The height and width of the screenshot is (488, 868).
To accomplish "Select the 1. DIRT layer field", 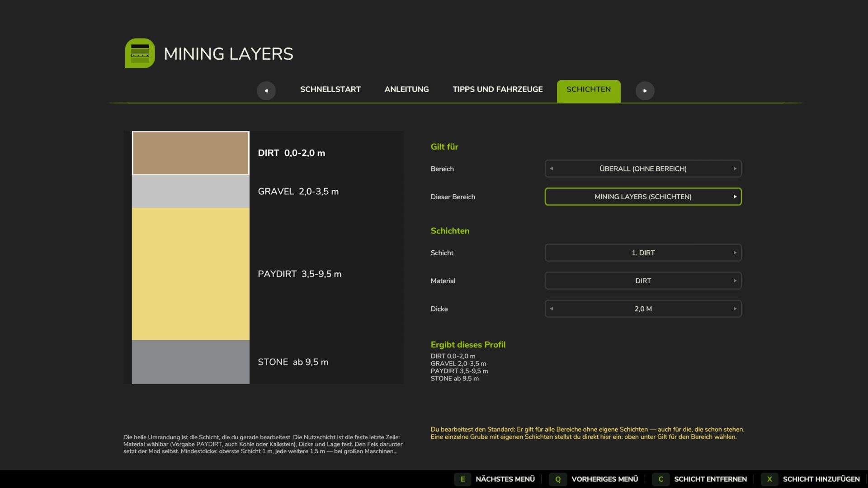I will pos(643,253).
